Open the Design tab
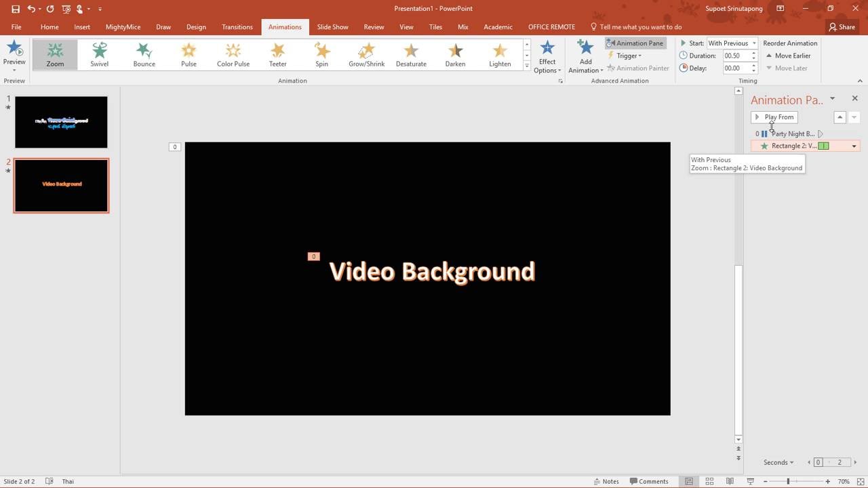The image size is (868, 488). [196, 27]
